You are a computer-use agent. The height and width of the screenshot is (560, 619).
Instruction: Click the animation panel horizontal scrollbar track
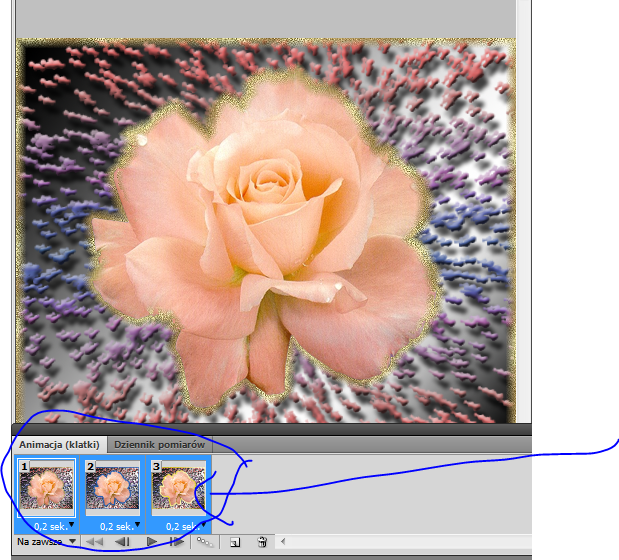[x=400, y=541]
